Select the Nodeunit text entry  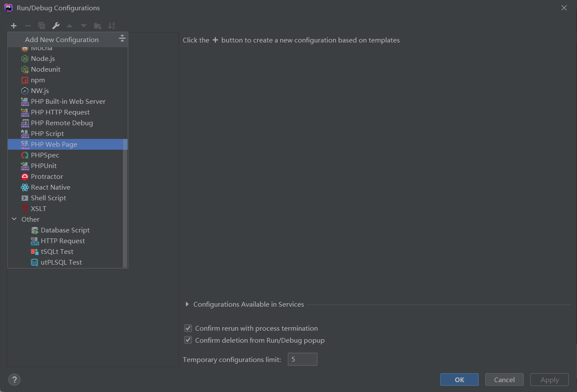[45, 69]
